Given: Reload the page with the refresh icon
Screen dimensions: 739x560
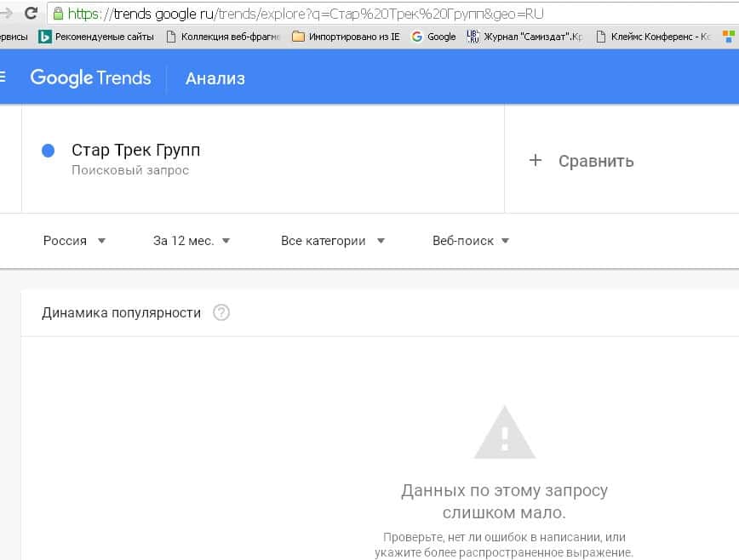Looking at the screenshot, I should click(x=32, y=13).
